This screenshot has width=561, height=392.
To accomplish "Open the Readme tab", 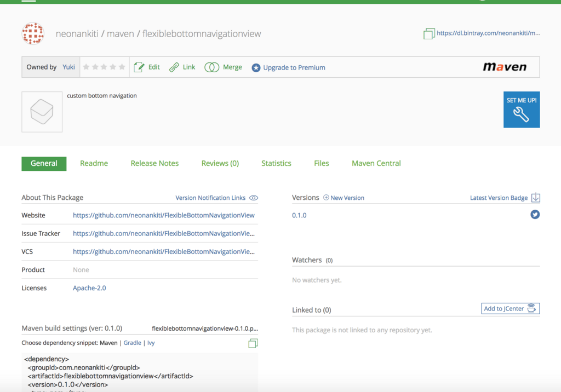I will pos(94,164).
